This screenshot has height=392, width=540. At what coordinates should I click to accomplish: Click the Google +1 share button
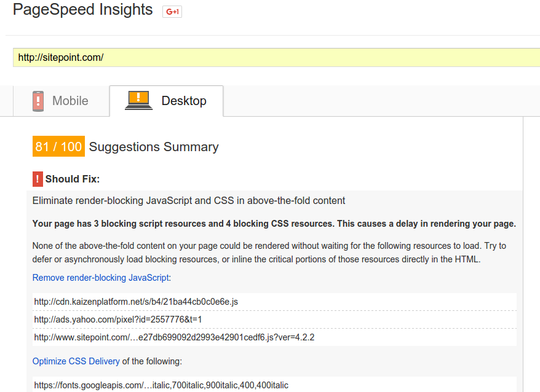click(172, 12)
